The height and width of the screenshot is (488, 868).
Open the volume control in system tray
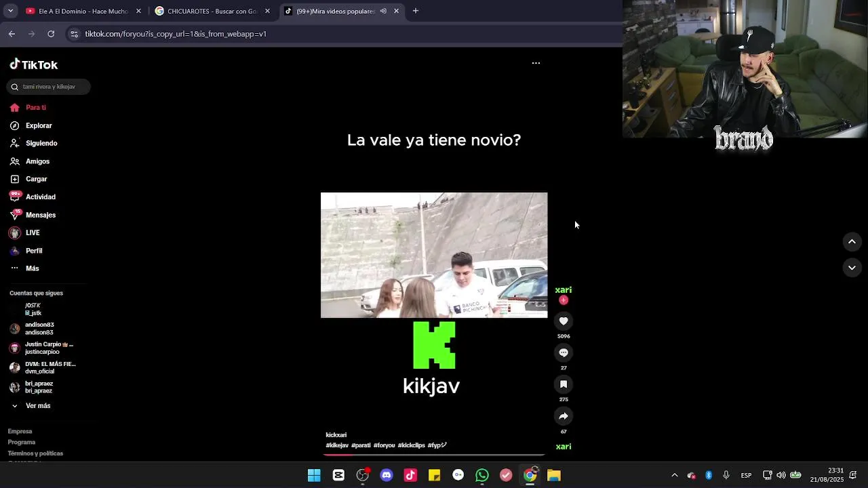click(x=781, y=475)
